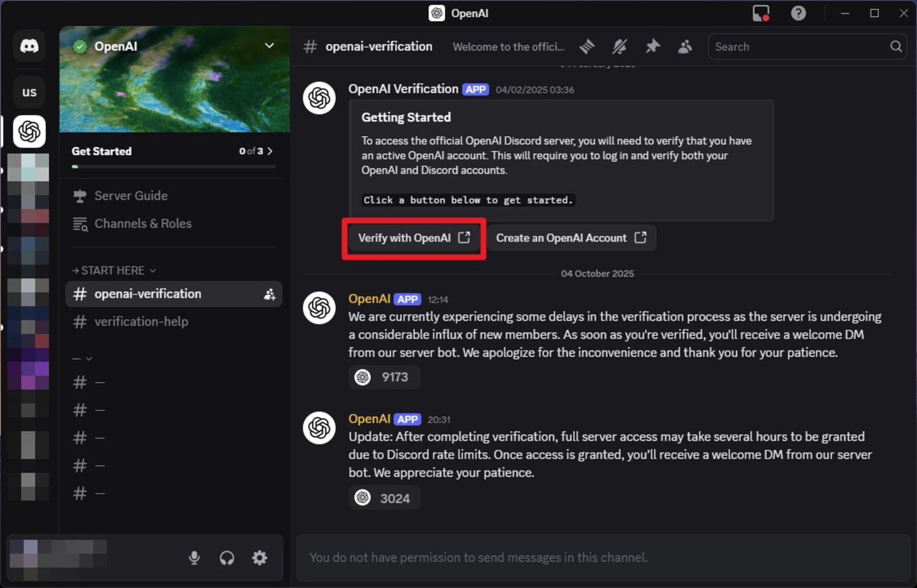The image size is (917, 588).
Task: Collapse the START HERE category
Action: pos(114,270)
